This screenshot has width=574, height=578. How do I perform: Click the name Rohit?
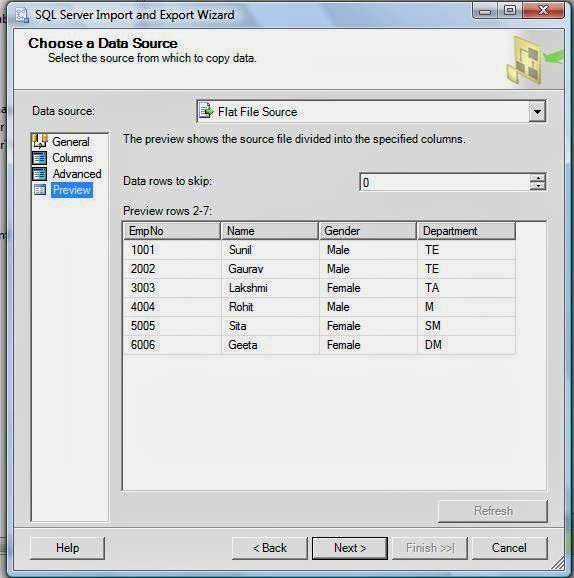[241, 307]
